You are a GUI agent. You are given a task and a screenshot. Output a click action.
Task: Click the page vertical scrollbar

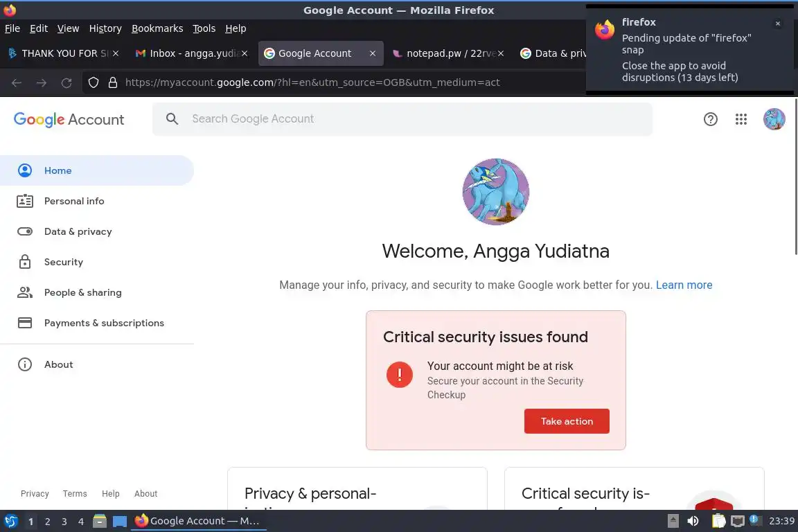point(795,176)
